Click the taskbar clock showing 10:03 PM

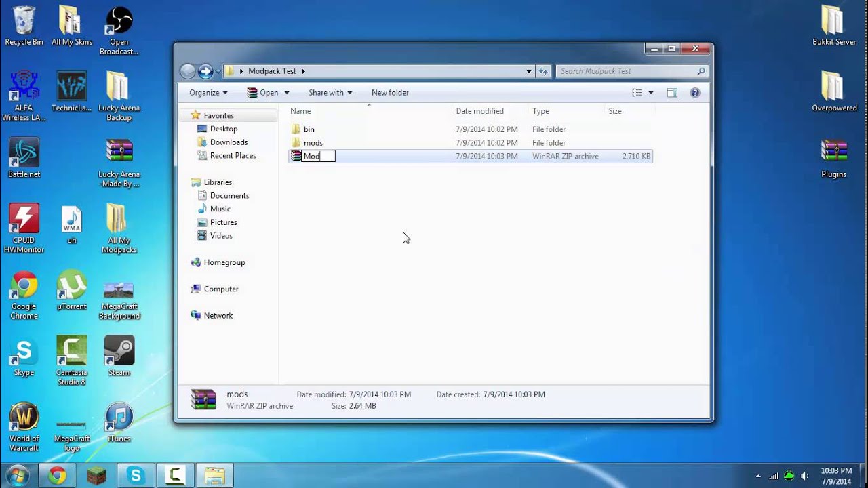coord(836,476)
